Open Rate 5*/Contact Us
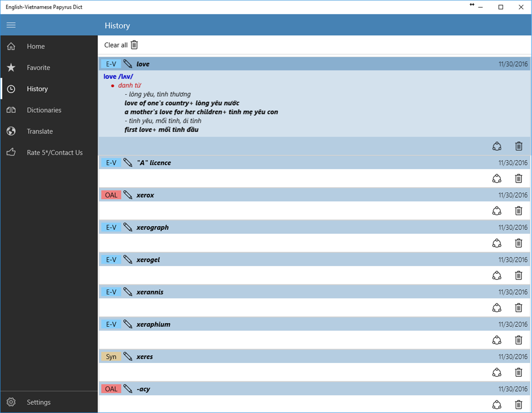The height and width of the screenshot is (413, 532). pos(49,153)
